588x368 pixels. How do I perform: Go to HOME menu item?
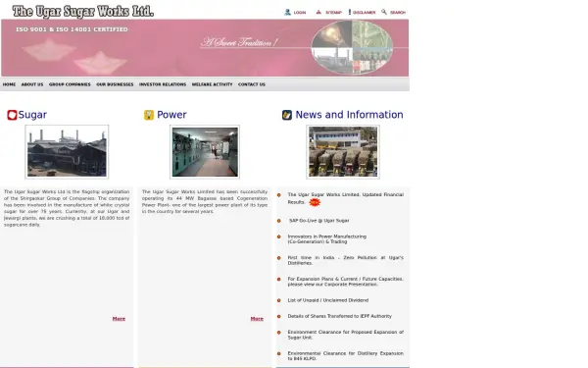(9, 84)
